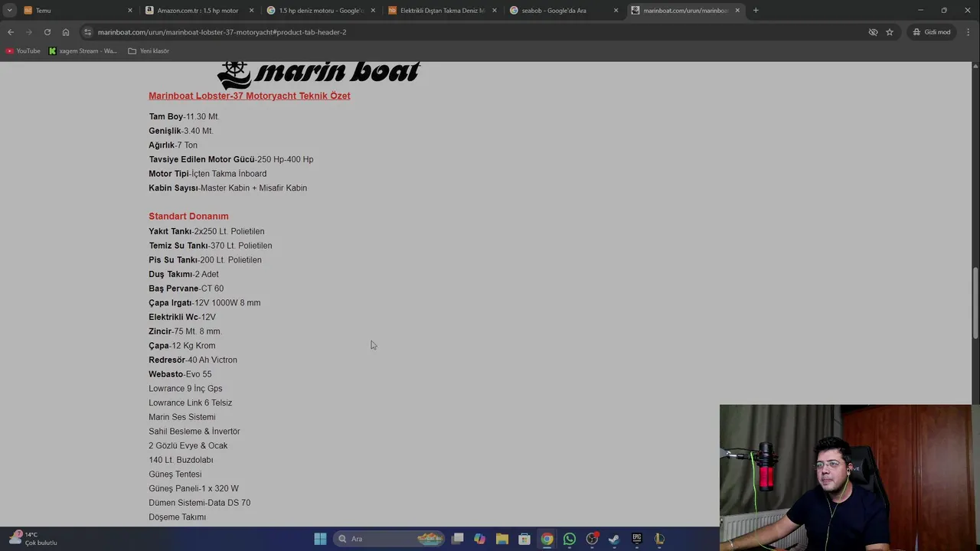Launch Copilot from the taskbar

(480, 539)
